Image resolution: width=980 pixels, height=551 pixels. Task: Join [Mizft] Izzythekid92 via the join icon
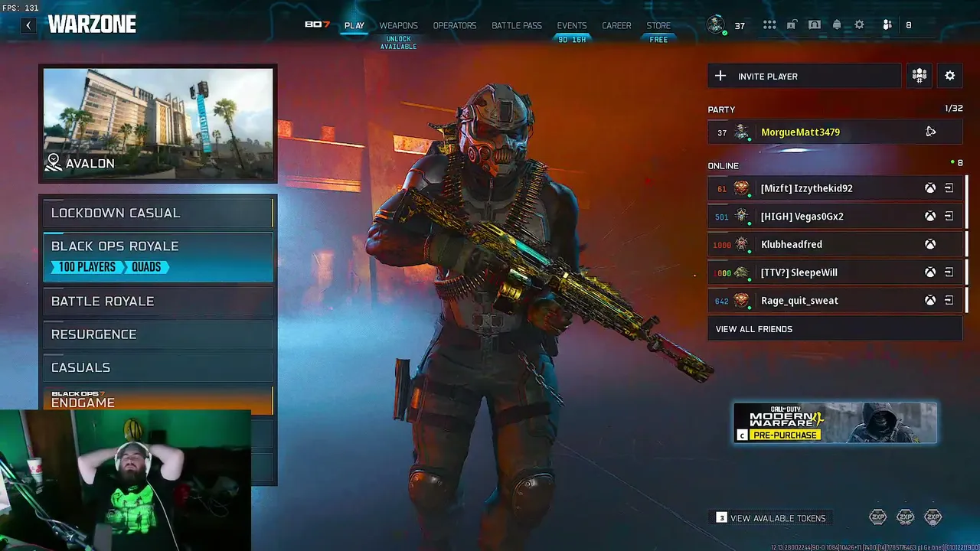949,188
